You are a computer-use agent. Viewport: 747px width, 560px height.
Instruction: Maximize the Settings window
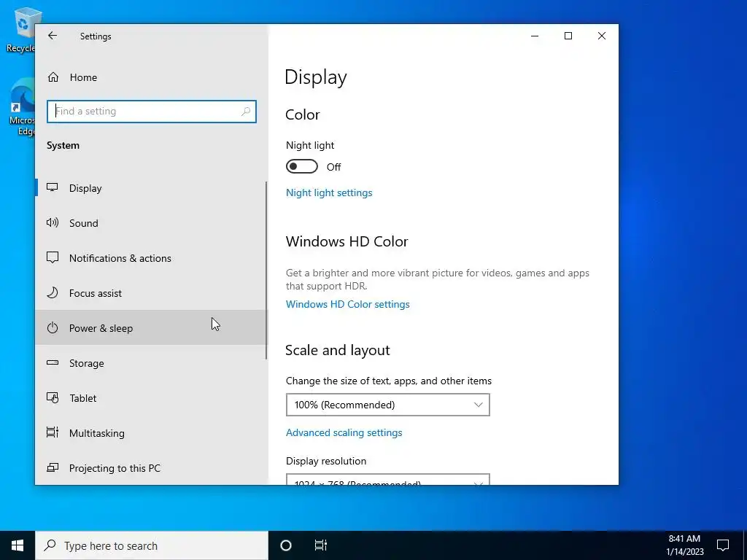pos(568,36)
